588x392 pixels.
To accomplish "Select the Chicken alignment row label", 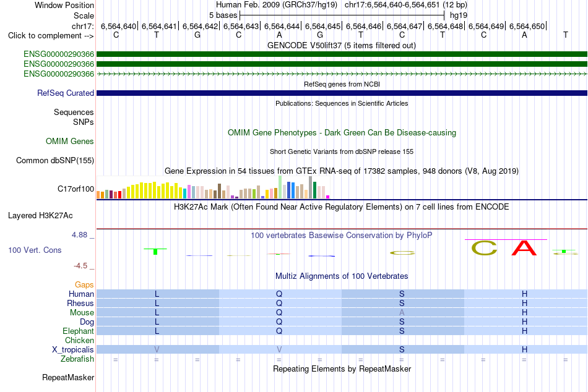I will (79, 340).
